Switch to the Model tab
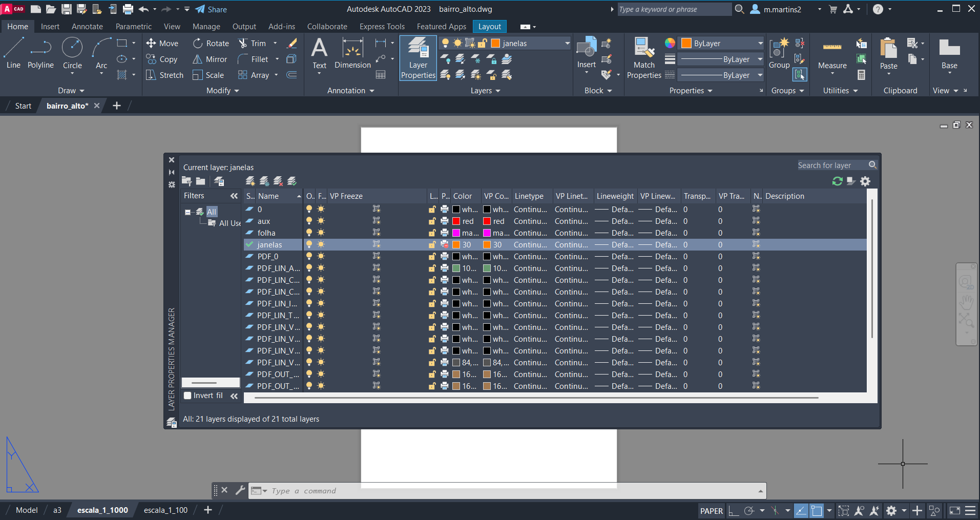 coord(27,510)
